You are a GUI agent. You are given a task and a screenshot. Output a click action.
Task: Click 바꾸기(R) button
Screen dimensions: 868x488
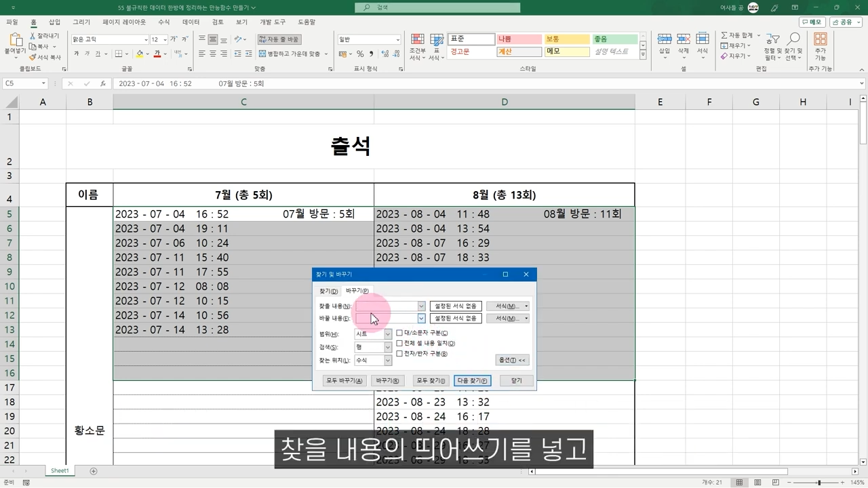388,381
